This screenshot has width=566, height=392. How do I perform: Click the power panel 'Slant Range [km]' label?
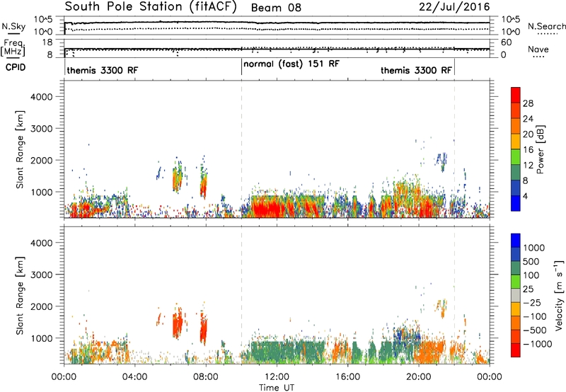[x=20, y=149]
